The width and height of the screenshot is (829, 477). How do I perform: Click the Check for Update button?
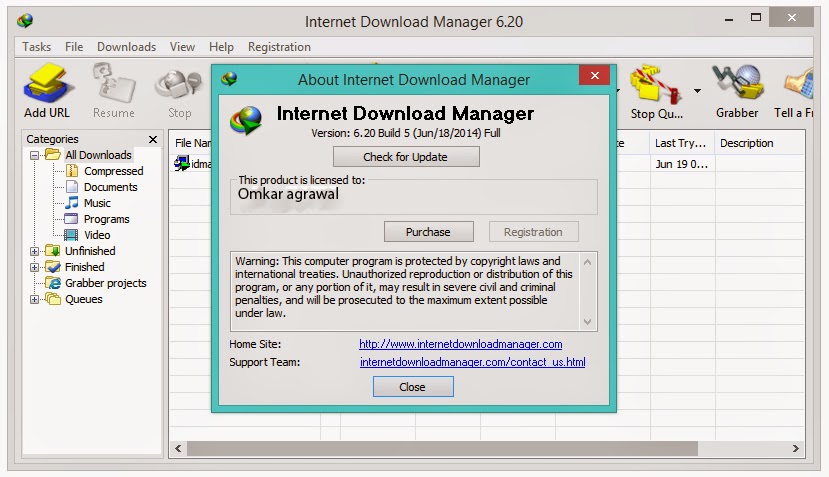point(406,157)
